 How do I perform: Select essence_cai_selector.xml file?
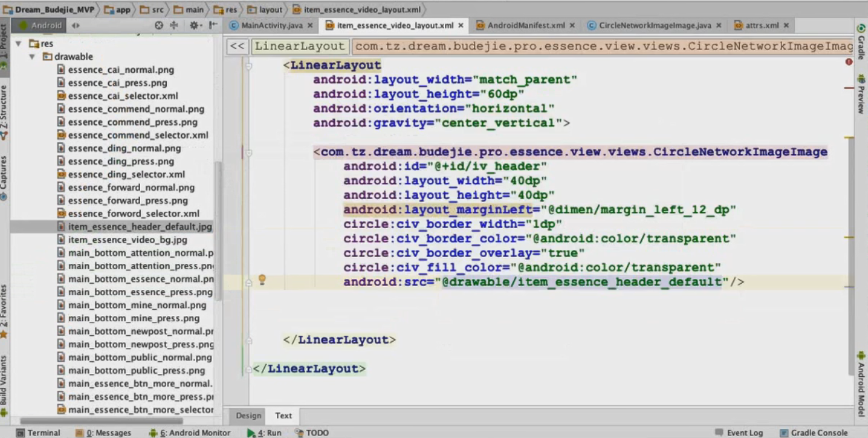click(x=123, y=96)
